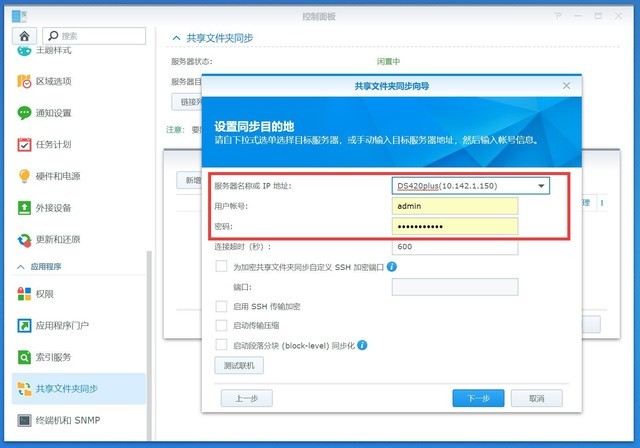This screenshot has height=448, width=640.
Task: Open the 应用程序门户 application portal icon
Action: (24, 325)
